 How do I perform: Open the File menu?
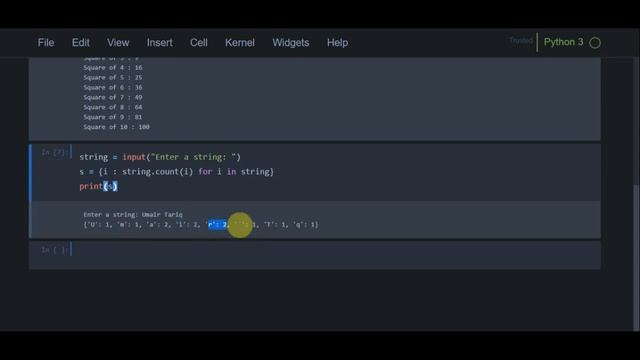(x=46, y=42)
